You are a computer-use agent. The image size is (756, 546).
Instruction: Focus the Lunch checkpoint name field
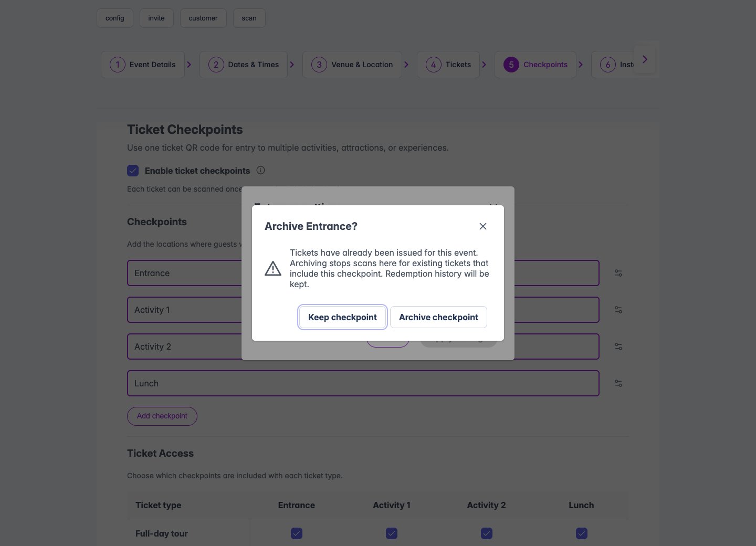coord(363,383)
